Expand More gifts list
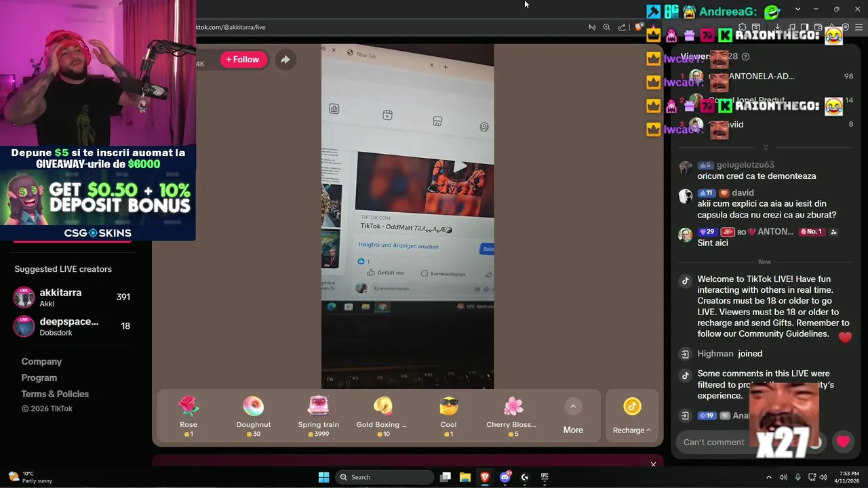868x488 pixels. tap(573, 416)
